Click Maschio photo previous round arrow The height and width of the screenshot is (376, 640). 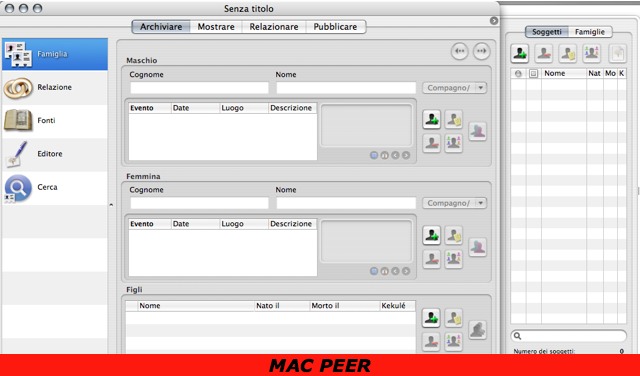[395, 155]
